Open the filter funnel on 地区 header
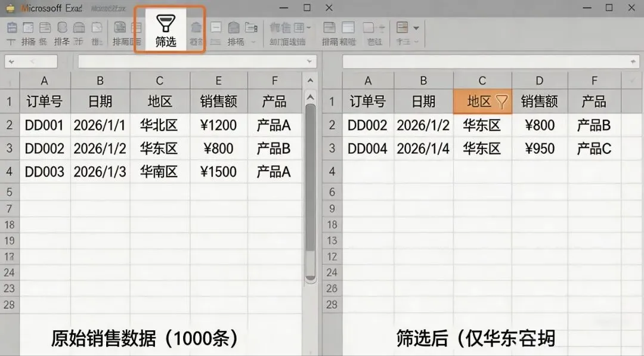The height and width of the screenshot is (356, 644). 501,101
